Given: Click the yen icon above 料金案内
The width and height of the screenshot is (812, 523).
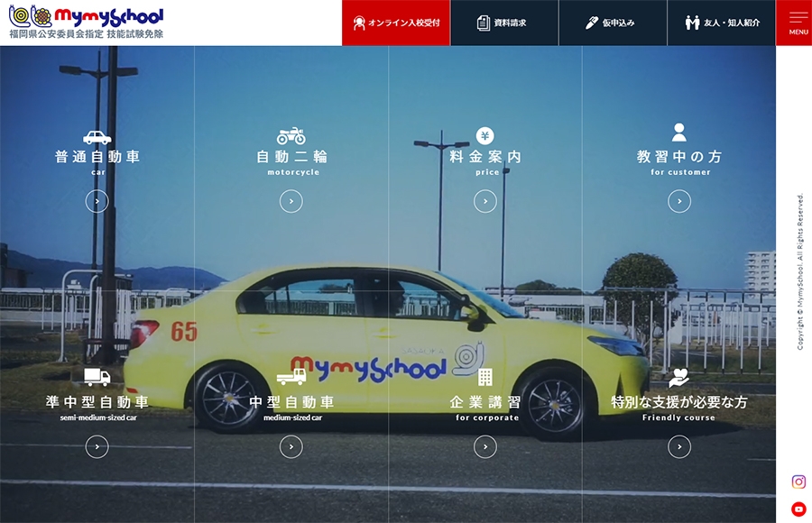Looking at the screenshot, I should [x=485, y=135].
